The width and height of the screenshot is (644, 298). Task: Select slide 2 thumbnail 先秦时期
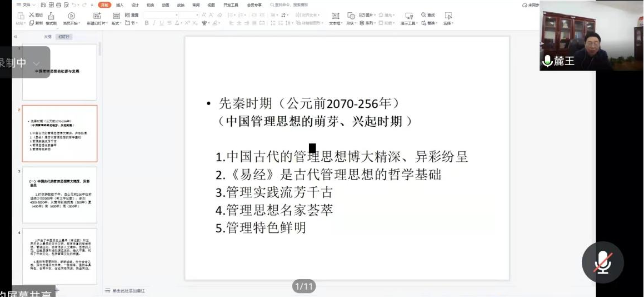click(59, 133)
